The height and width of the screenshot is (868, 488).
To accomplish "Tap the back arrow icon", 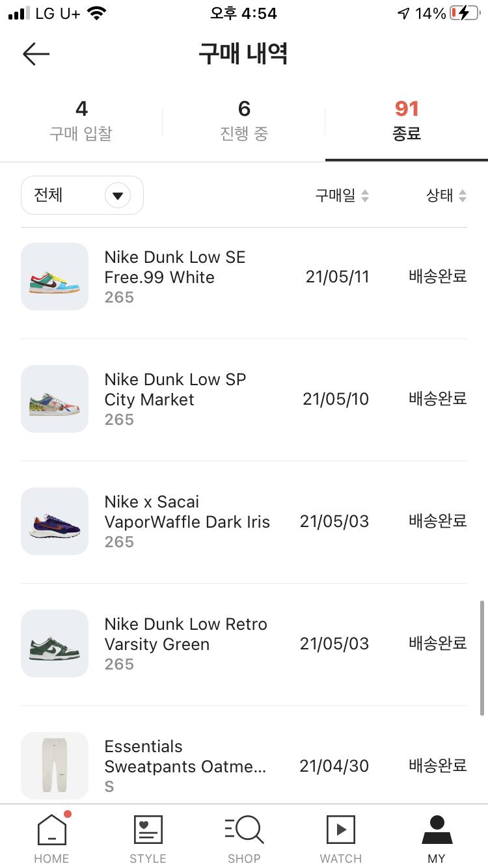I will point(36,54).
